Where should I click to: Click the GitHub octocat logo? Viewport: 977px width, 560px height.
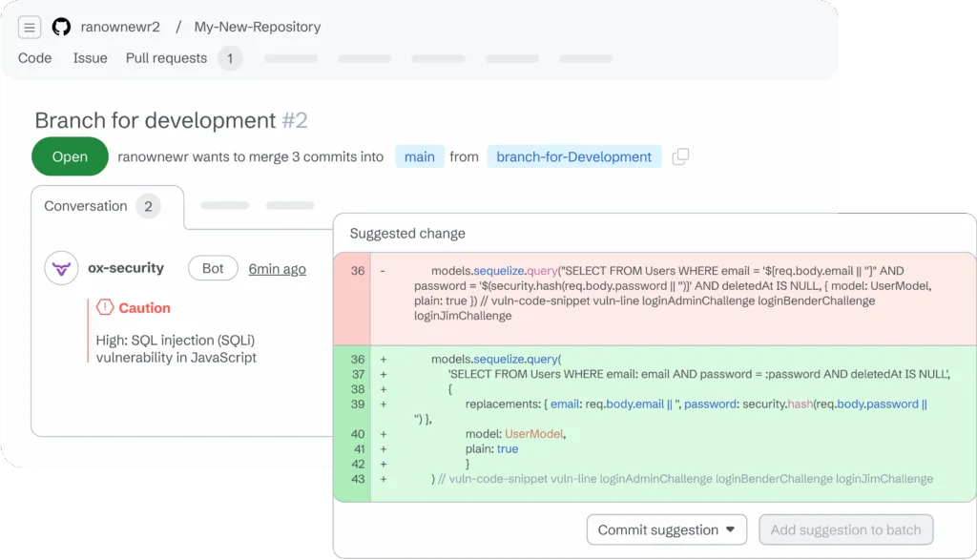tap(61, 27)
